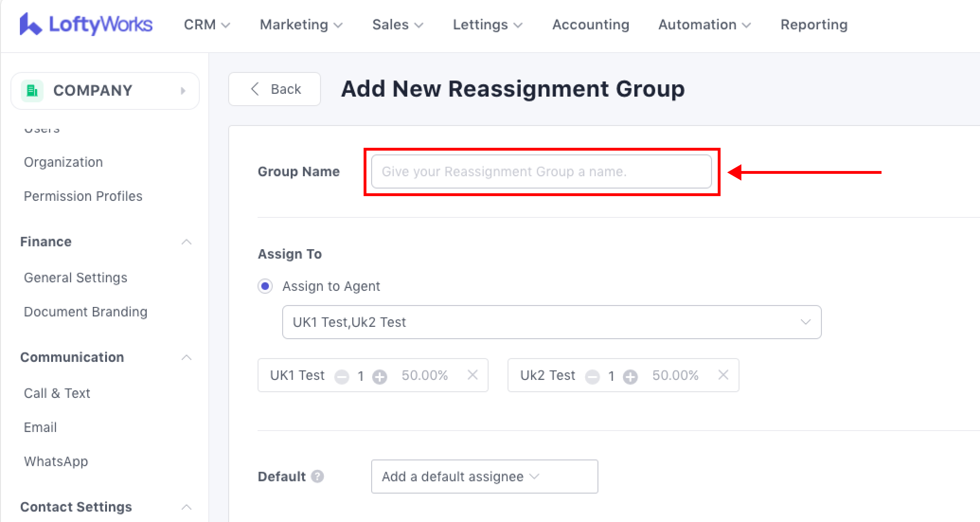Click the Group Name input field
The width and height of the screenshot is (980, 522).
pyautogui.click(x=541, y=171)
